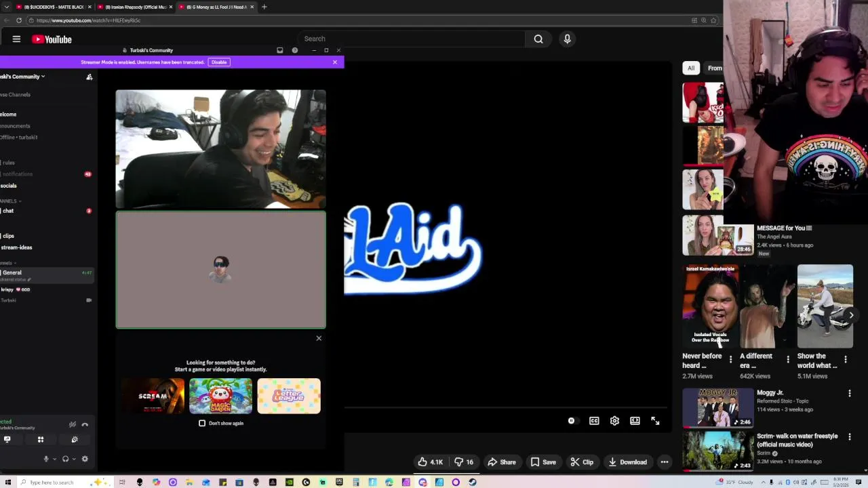Viewport: 868px width, 488px height.
Task: Open the Discord soundboard button
Action: point(75,439)
